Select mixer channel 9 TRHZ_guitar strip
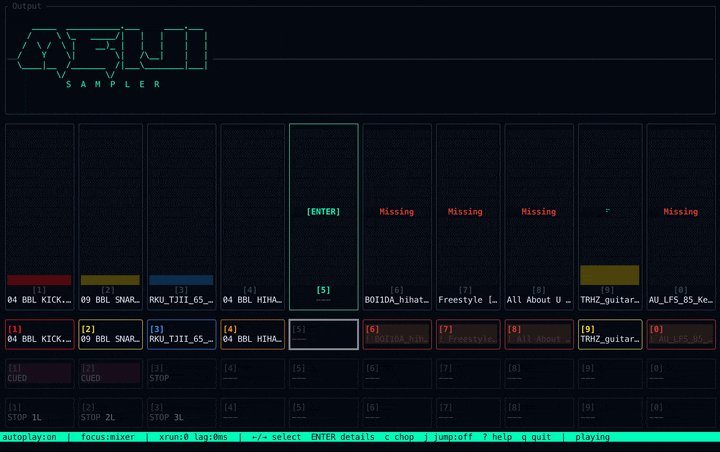The width and height of the screenshot is (720, 452). tap(610, 217)
